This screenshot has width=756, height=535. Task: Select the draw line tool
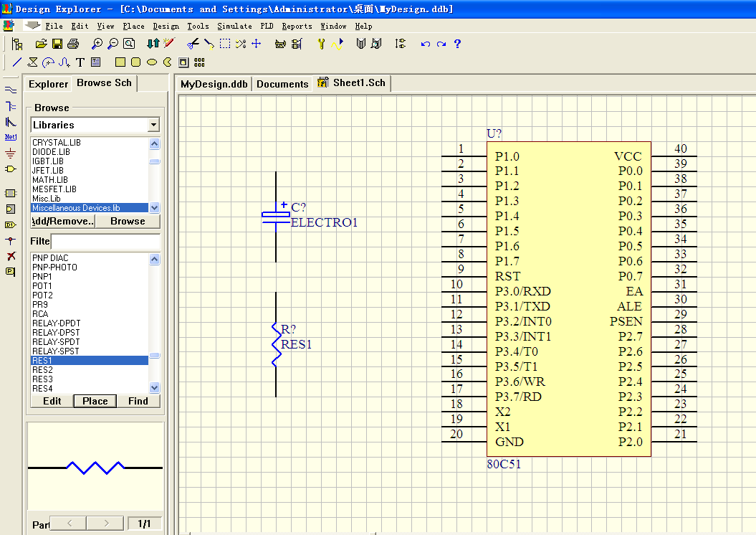(17, 62)
